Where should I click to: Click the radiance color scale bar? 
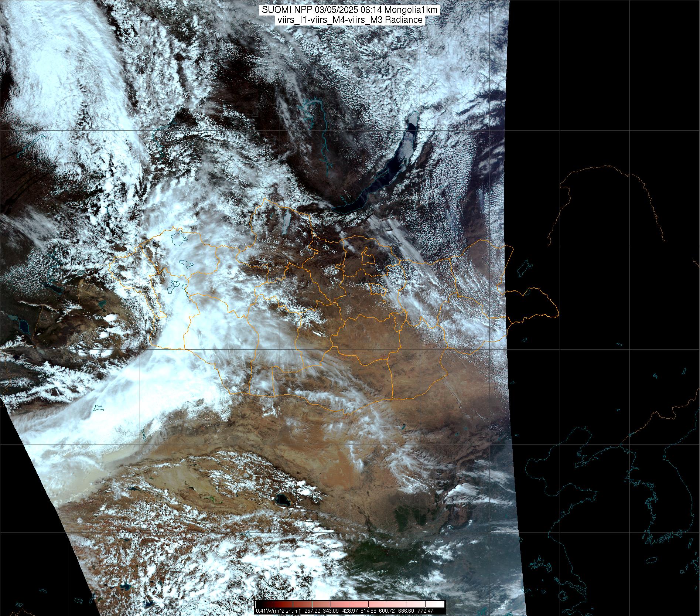[350, 604]
